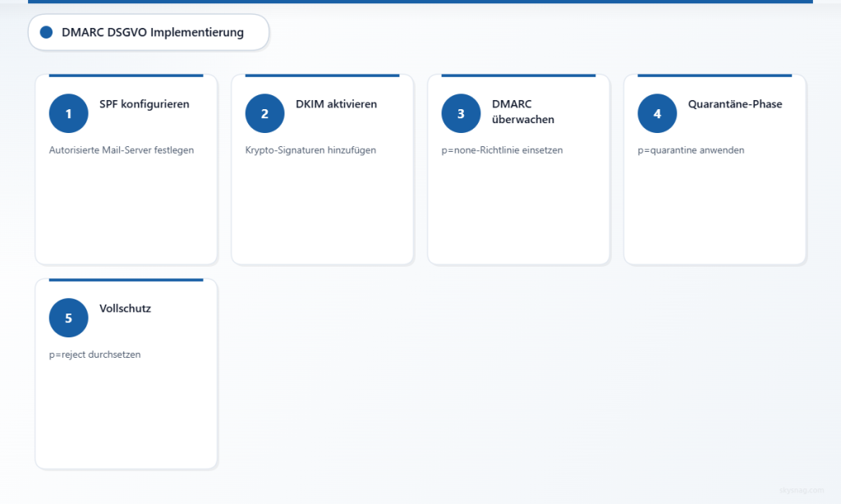841x504 pixels.
Task: Click the numbered circle 1 icon
Action: tap(68, 113)
